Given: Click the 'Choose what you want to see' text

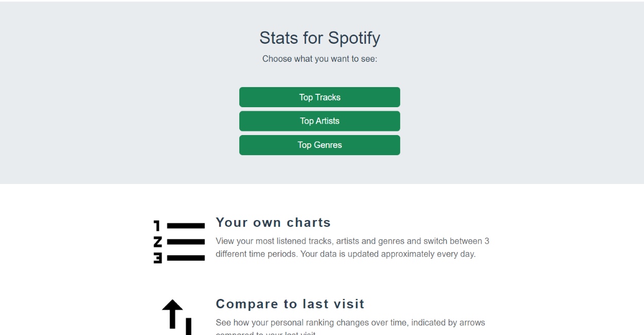Looking at the screenshot, I should coord(319,58).
